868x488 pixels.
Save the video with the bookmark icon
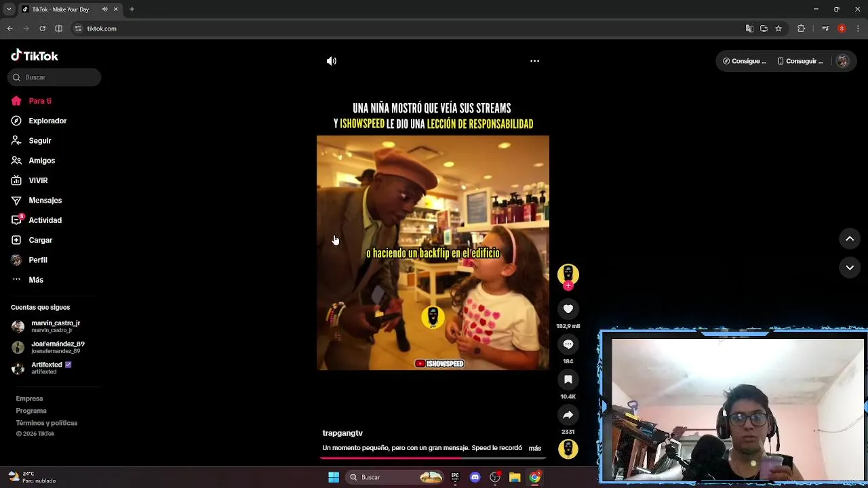(568, 380)
